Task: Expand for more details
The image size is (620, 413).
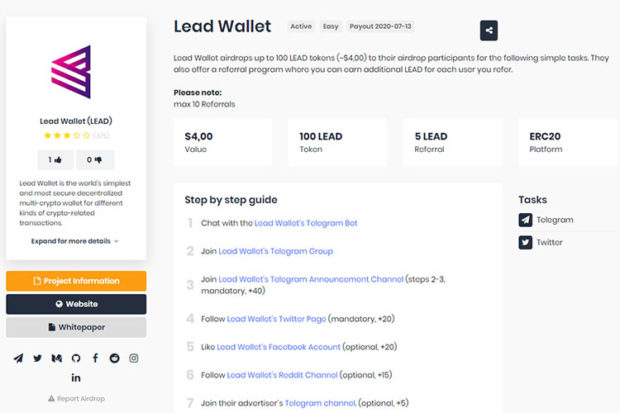Action: 75,241
